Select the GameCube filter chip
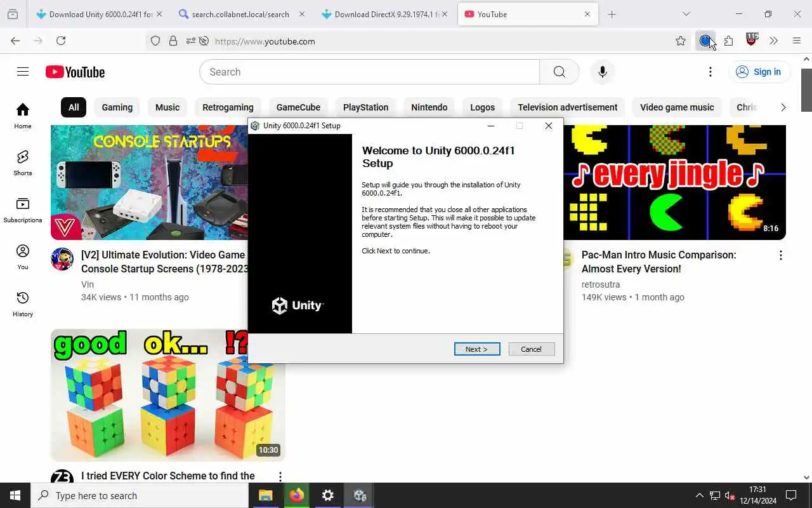Image resolution: width=812 pixels, height=508 pixels. tap(298, 107)
